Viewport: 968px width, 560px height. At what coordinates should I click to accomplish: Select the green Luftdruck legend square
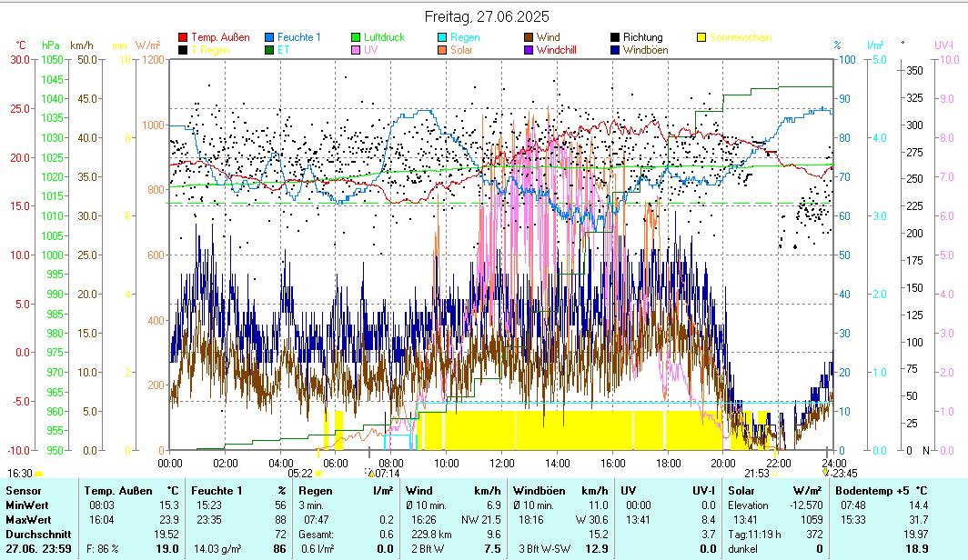tap(357, 37)
